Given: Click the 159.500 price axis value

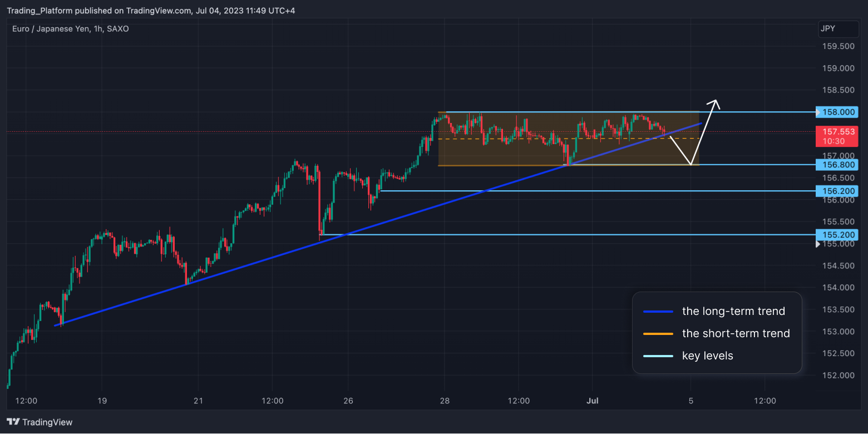Looking at the screenshot, I should pyautogui.click(x=839, y=47).
